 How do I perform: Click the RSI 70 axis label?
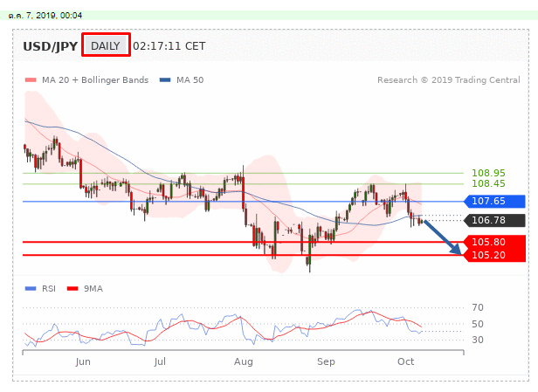coord(478,307)
